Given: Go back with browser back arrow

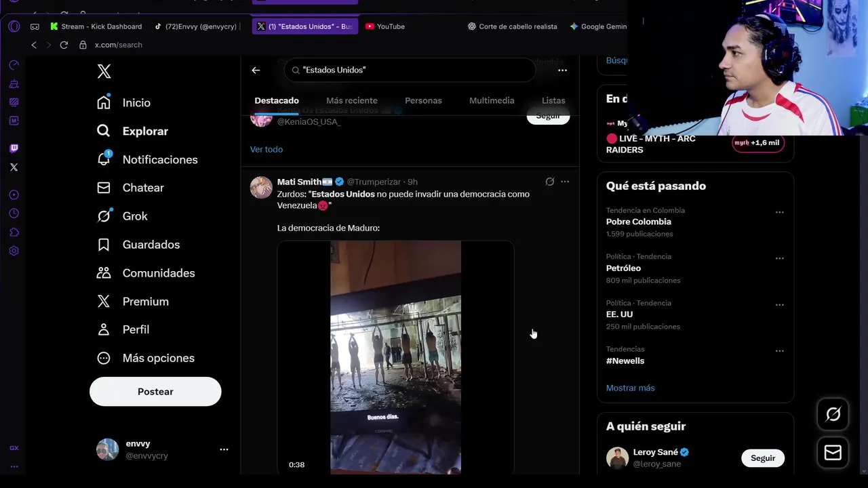Looking at the screenshot, I should [x=34, y=45].
